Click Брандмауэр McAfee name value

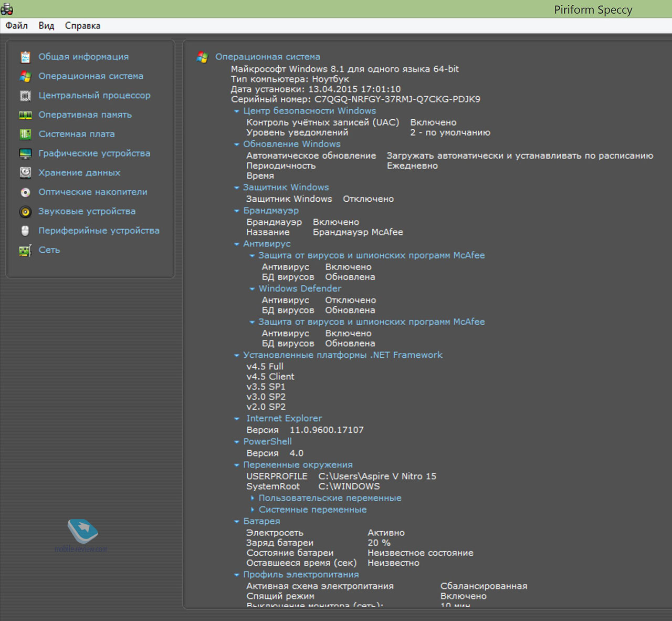(x=358, y=232)
